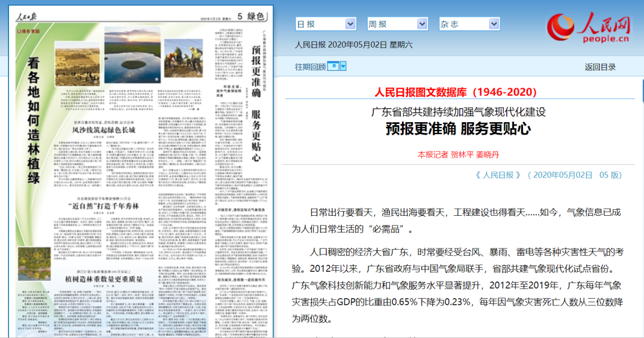Click the subtitle 广东省部共建持续加强气象现代化建设
Viewport: 644px width, 338px height.
459,111
